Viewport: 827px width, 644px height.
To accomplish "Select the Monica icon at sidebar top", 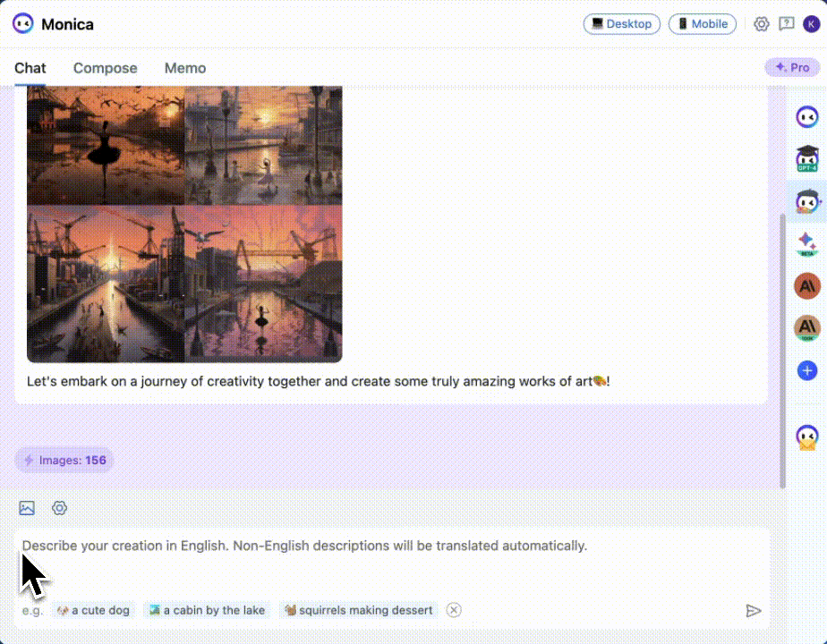I will 806,116.
